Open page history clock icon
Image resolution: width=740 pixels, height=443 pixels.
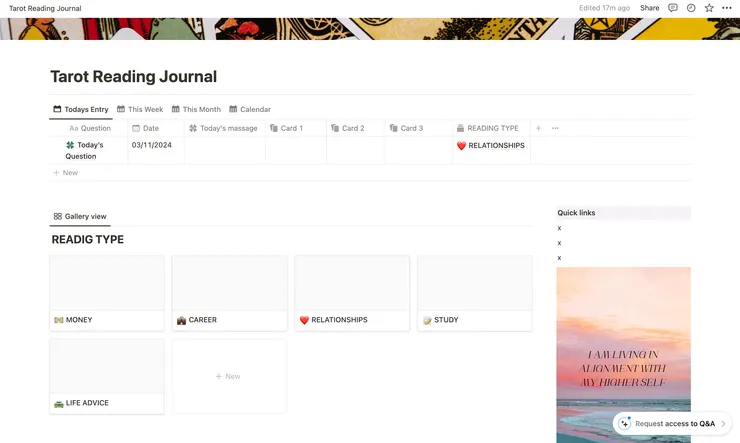pyautogui.click(x=691, y=8)
